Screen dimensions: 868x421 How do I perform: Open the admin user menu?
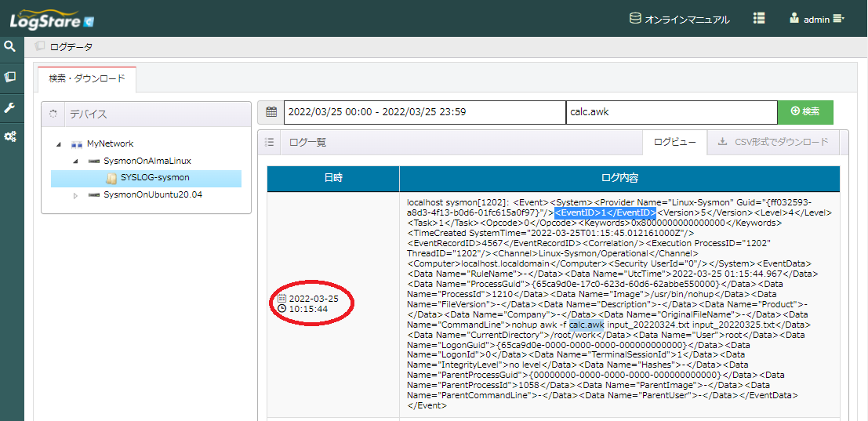point(816,20)
